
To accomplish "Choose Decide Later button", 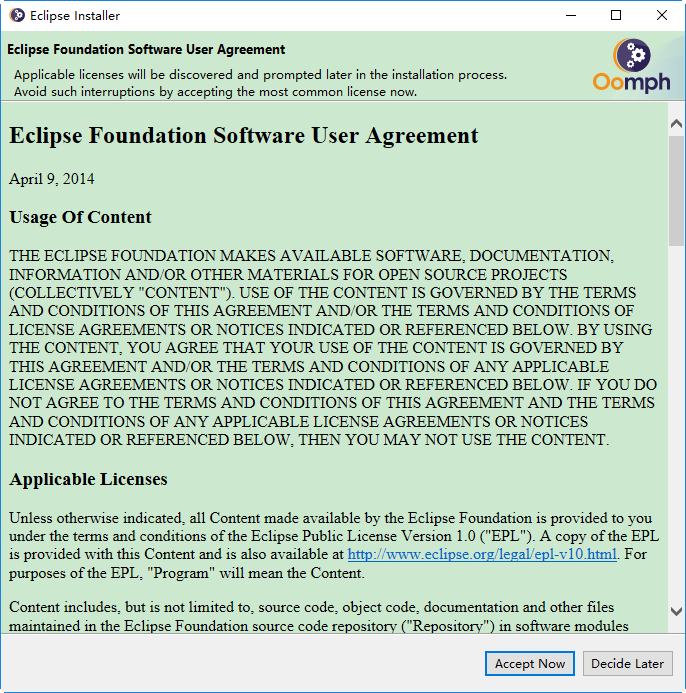I will click(628, 663).
